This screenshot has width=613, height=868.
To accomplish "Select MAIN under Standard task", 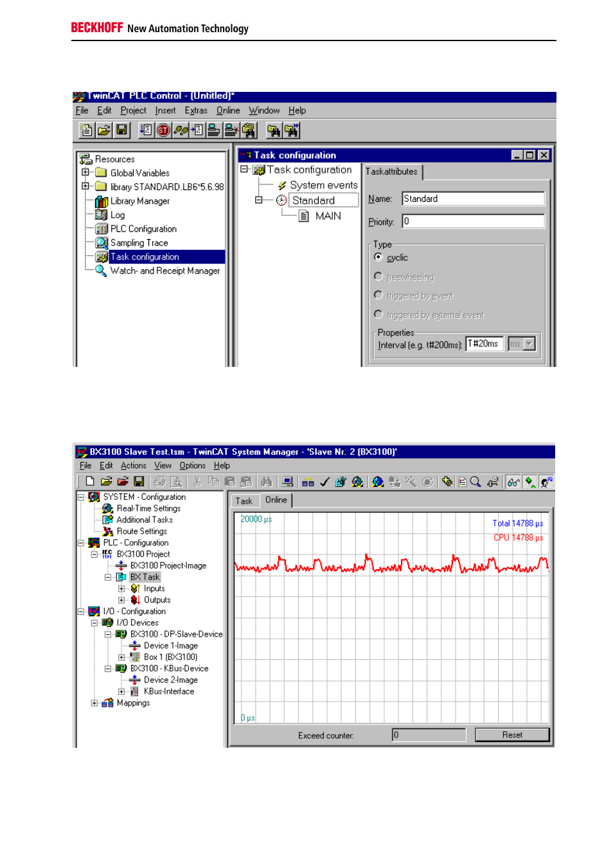I will coord(328,216).
